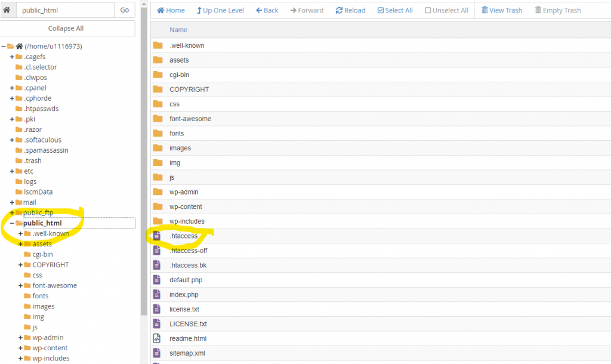The width and height of the screenshot is (611, 364).
Task: Sort files by the Name column header
Action: click(x=178, y=30)
